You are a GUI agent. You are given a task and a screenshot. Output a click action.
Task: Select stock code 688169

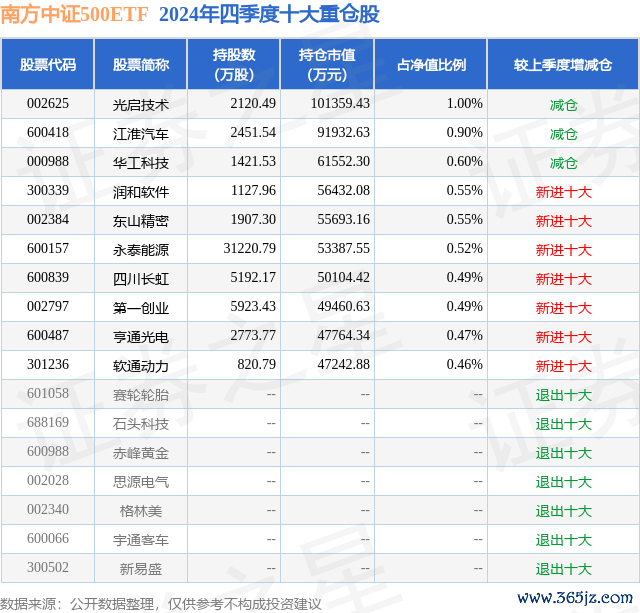click(x=48, y=422)
